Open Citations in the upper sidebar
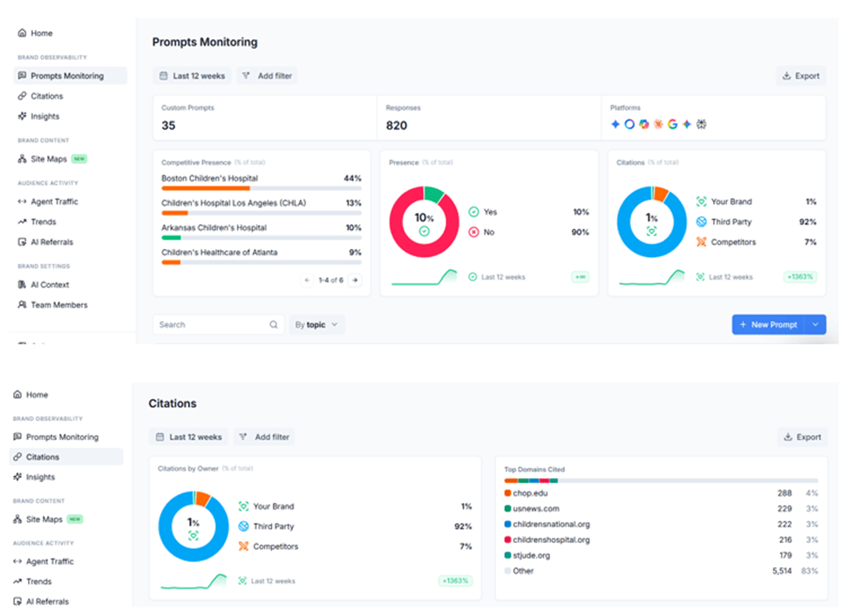 click(41, 96)
